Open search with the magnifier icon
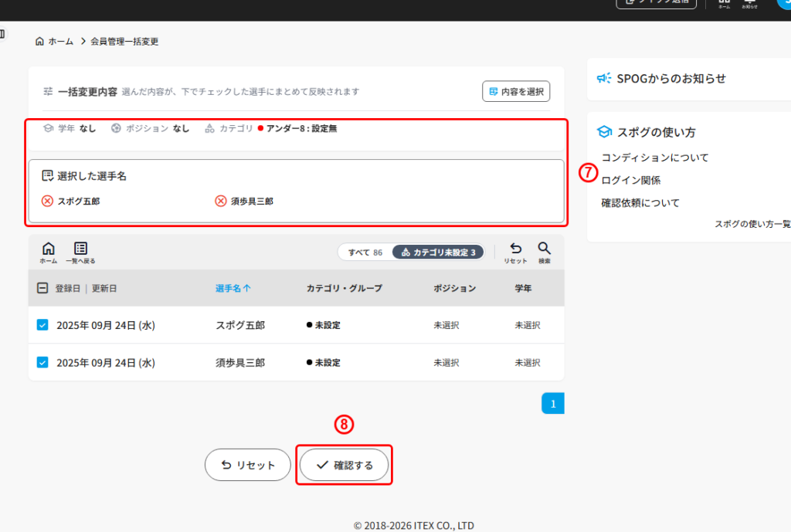 pyautogui.click(x=544, y=248)
